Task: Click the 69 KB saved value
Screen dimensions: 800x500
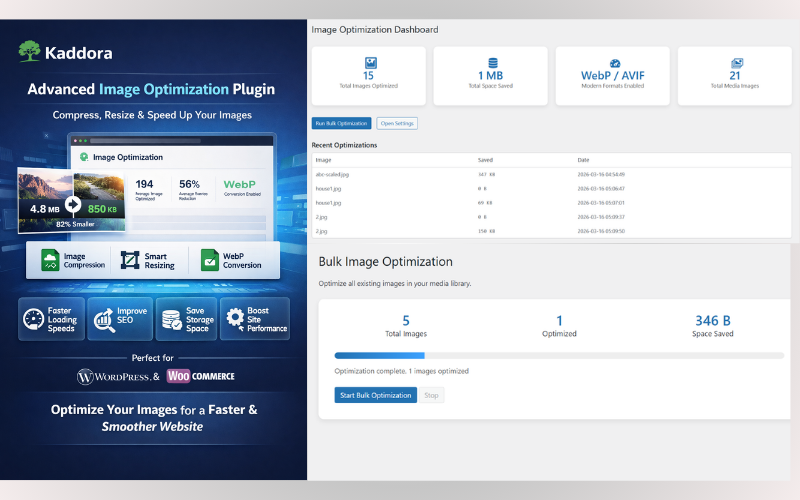Action: tap(485, 203)
